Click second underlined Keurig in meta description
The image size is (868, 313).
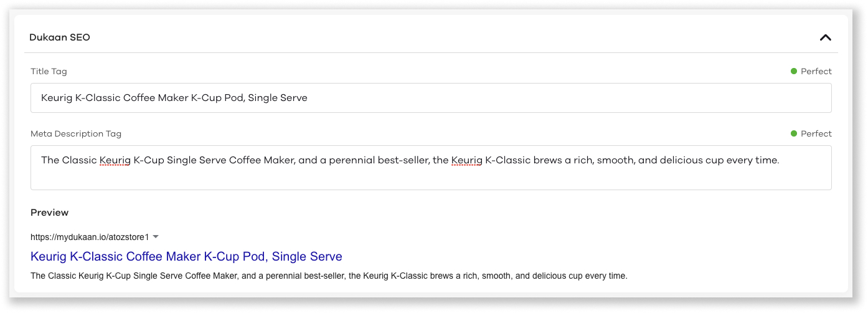click(x=467, y=160)
